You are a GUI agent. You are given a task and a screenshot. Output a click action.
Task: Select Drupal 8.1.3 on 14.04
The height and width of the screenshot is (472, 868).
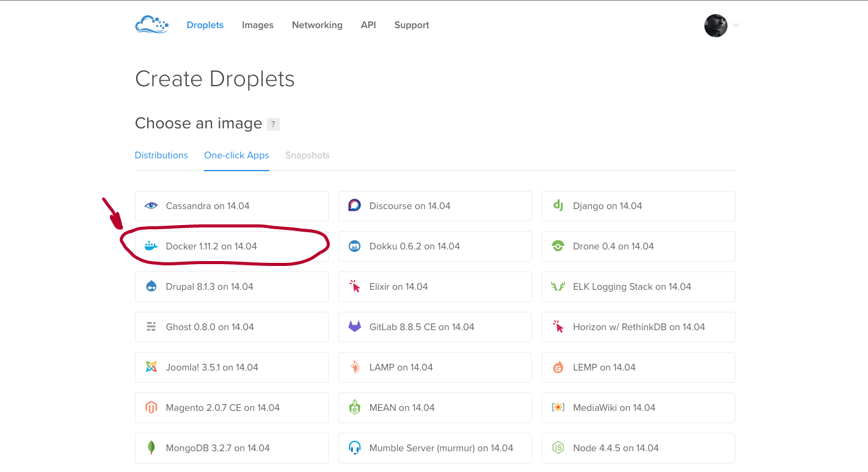click(x=232, y=287)
